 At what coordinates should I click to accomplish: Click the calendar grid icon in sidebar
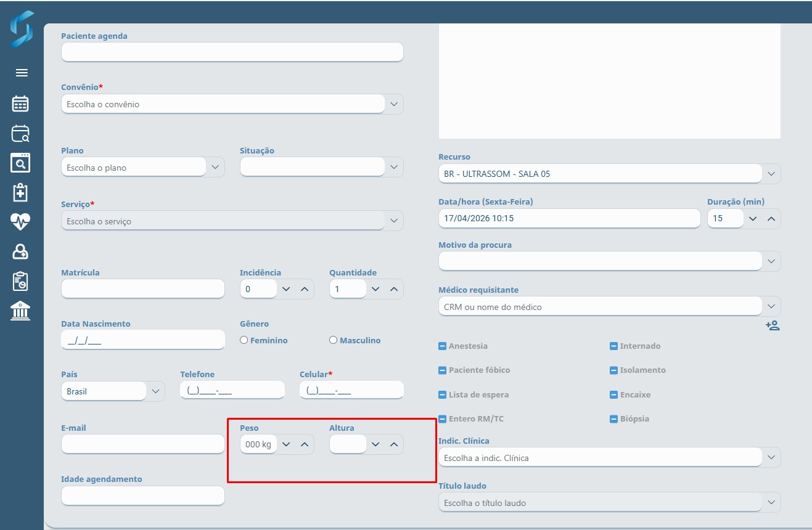coord(20,104)
